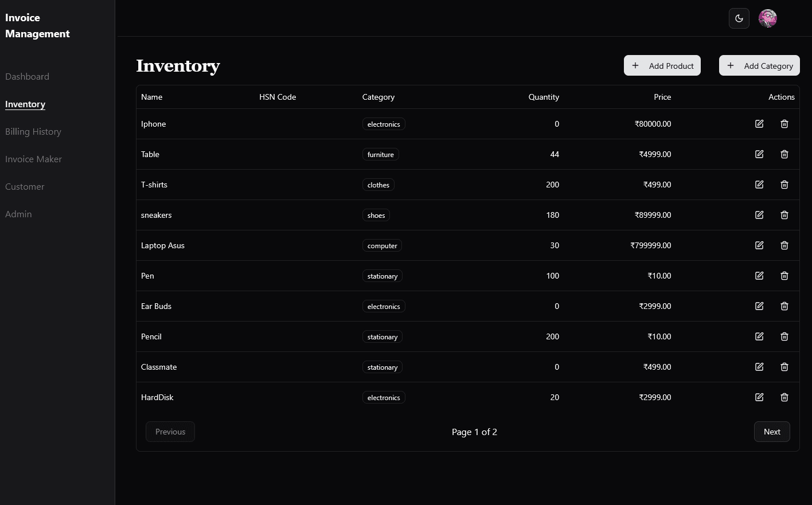The width and height of the screenshot is (812, 505).
Task: Toggle dark mode theme
Action: click(739, 18)
